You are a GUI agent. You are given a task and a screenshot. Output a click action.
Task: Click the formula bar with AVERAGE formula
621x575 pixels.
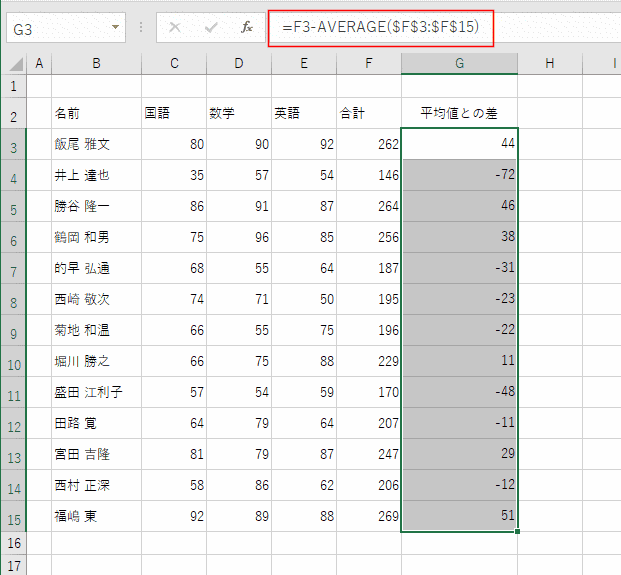coord(450,28)
